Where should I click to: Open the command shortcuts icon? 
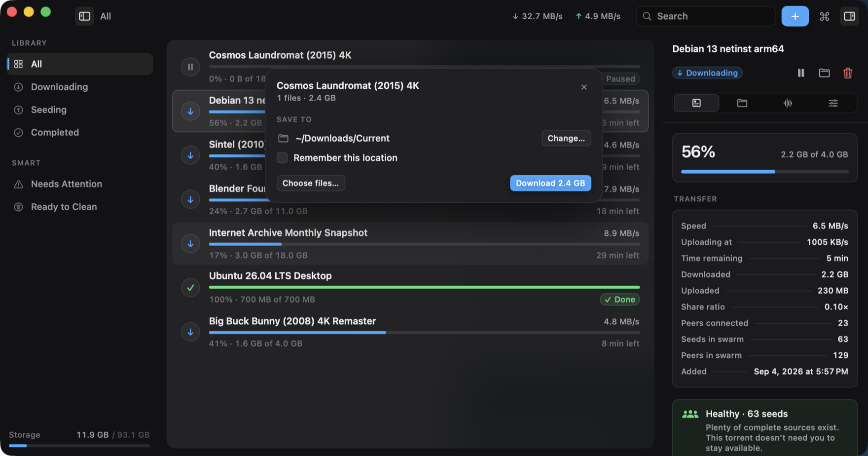coord(824,16)
